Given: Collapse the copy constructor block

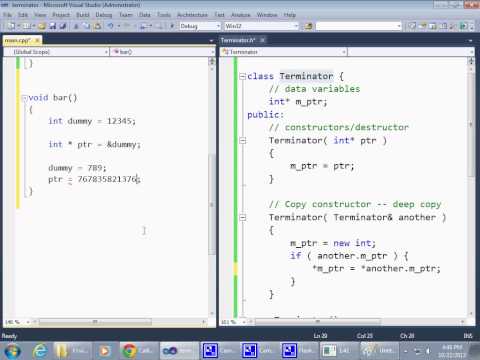Looking at the screenshot, I should tap(243, 218).
